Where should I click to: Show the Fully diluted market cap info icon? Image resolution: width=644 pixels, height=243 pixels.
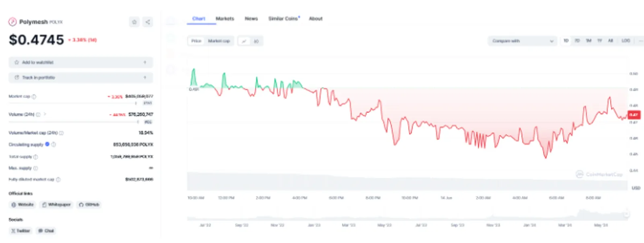coord(58,180)
